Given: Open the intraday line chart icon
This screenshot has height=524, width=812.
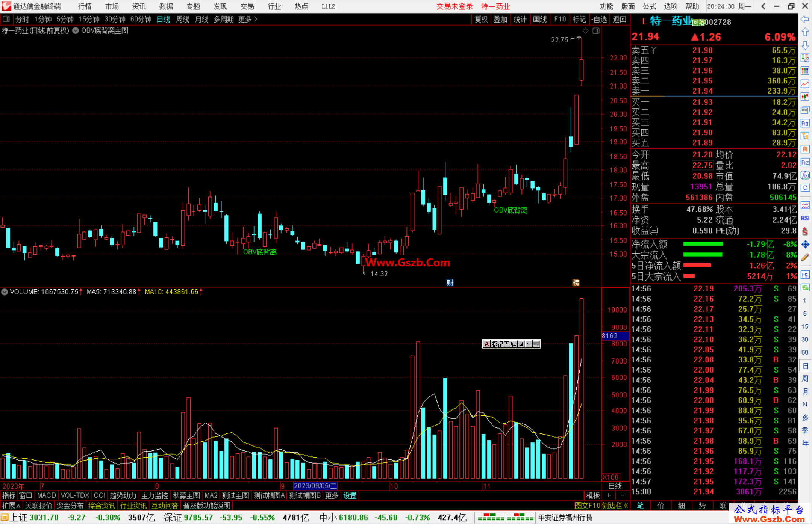Looking at the screenshot, I should point(805,84).
